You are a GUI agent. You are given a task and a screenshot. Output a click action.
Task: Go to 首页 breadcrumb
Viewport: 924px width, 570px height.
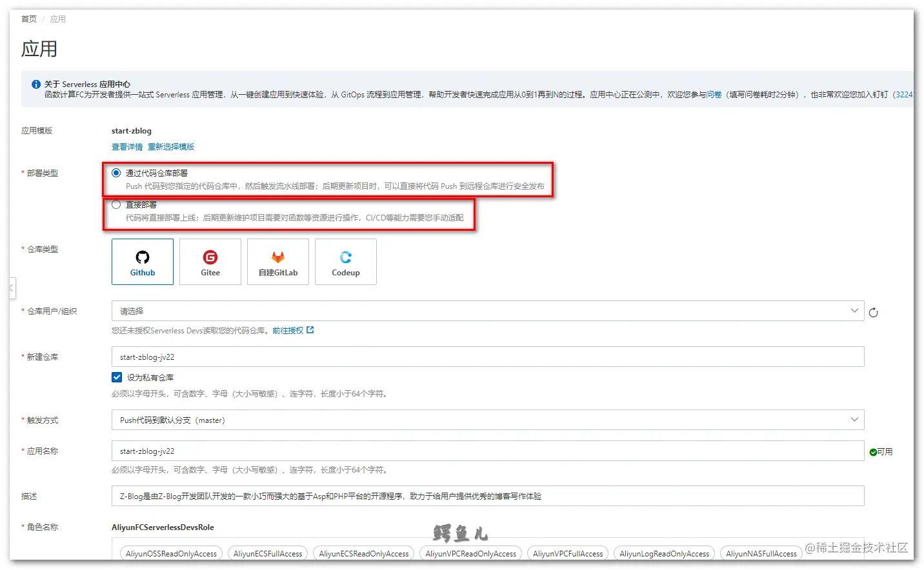29,19
